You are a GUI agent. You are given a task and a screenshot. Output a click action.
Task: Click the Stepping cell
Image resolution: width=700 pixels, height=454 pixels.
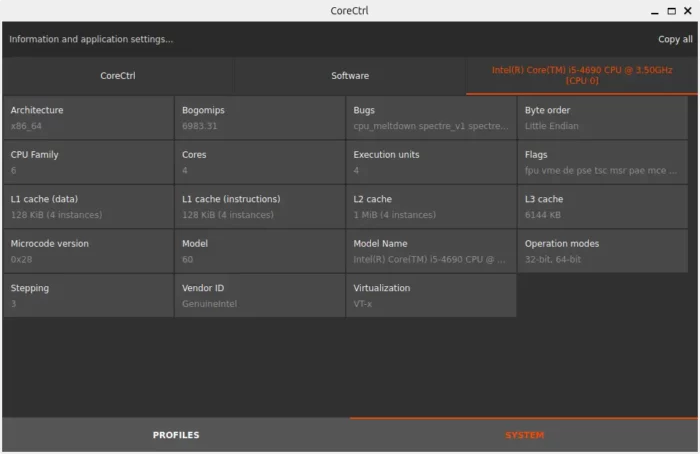click(x=88, y=296)
